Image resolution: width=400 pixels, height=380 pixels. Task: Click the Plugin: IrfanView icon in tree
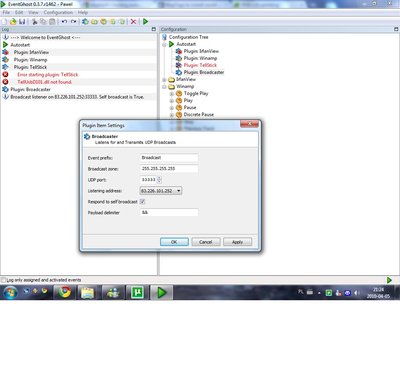pyautogui.click(x=179, y=51)
